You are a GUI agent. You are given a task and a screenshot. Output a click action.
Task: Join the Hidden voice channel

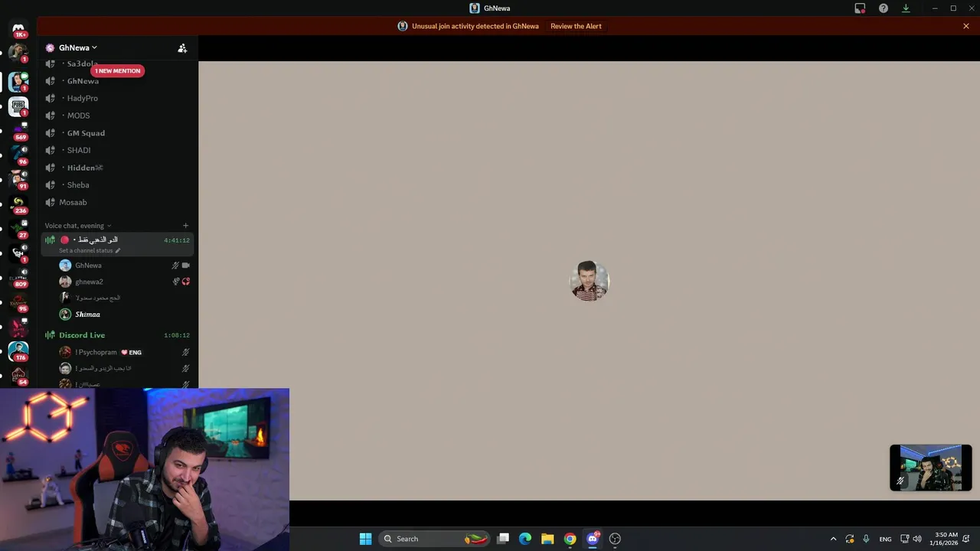pos(118,168)
